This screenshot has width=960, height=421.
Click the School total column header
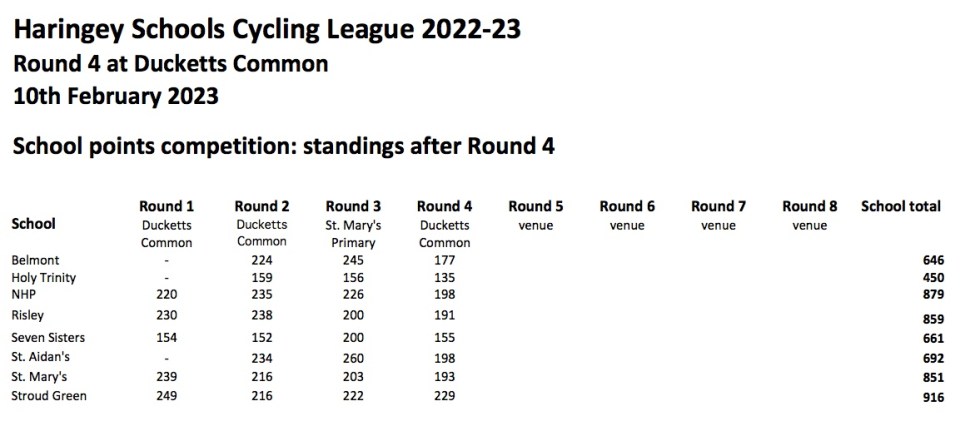click(900, 206)
